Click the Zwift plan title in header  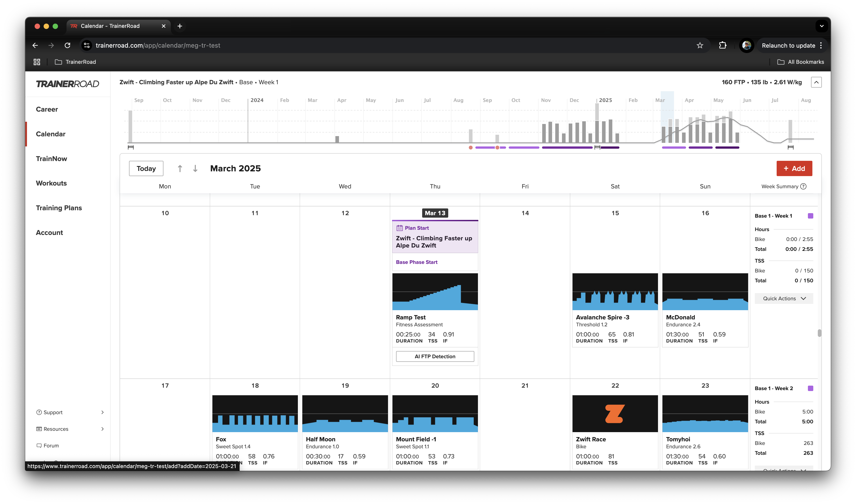pos(176,82)
